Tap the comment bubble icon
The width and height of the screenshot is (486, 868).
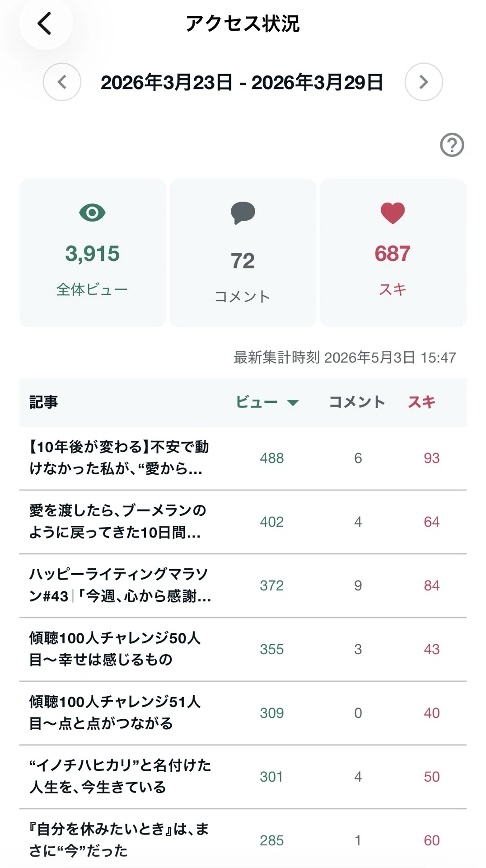point(243,213)
